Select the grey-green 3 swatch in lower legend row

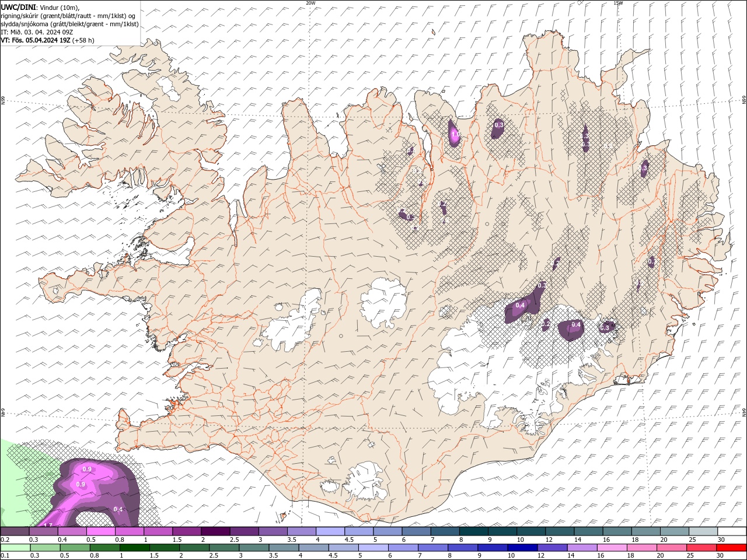(x=253, y=548)
